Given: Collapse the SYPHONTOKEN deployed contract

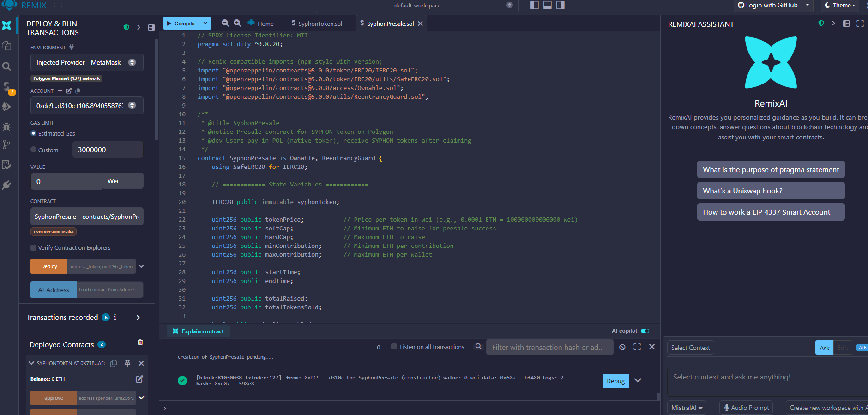Looking at the screenshot, I should tap(31, 363).
